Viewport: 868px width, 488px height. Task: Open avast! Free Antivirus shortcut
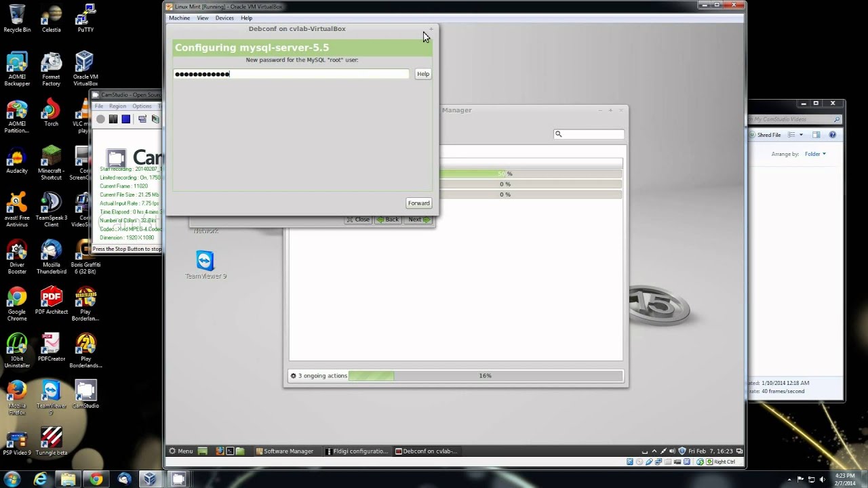coord(17,209)
